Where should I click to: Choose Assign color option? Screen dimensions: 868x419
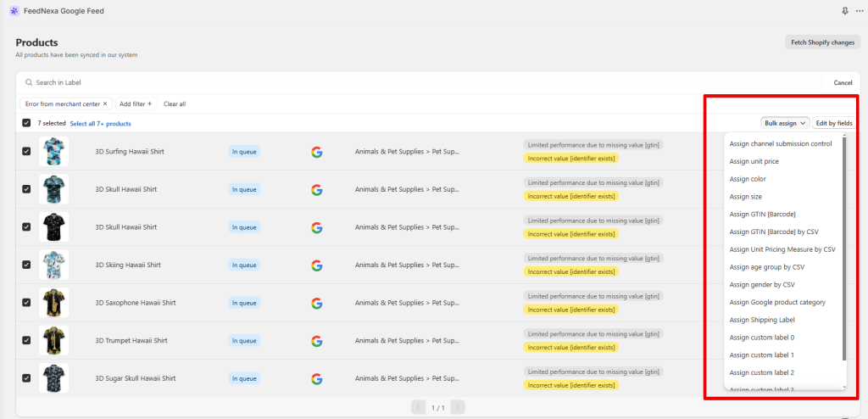click(748, 179)
